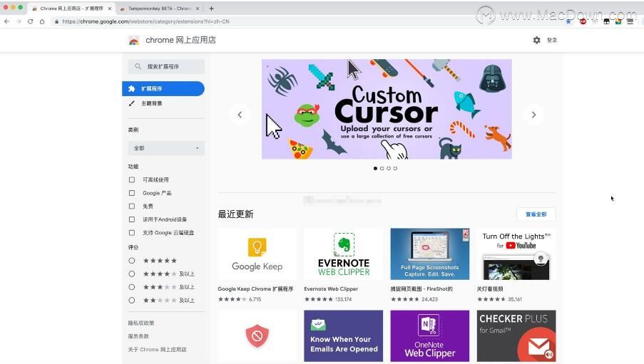Open the 隐私权政策 link
This screenshot has height=364, width=644.
coord(141,323)
